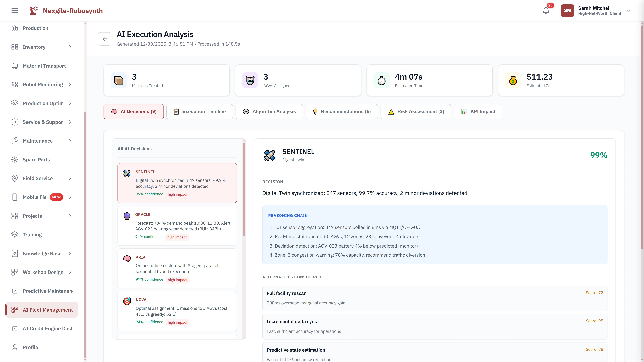Expand the Inventory sidebar section
Image resolution: width=644 pixels, height=362 pixels.
[x=70, y=47]
